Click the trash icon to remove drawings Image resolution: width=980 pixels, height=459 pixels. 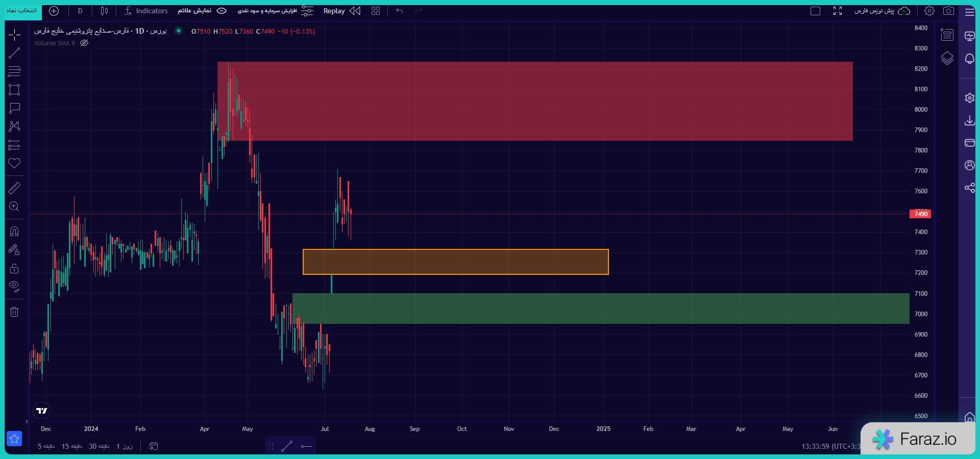click(14, 312)
